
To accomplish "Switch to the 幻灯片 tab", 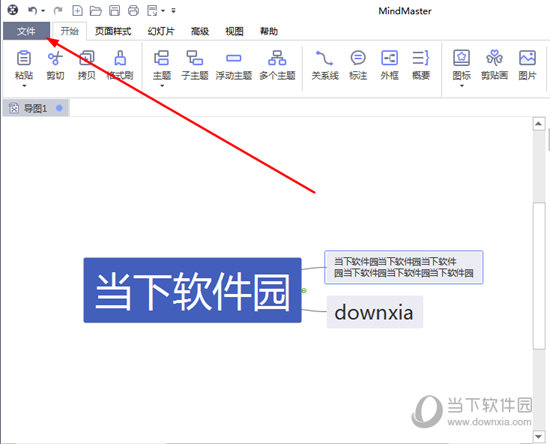I will click(x=161, y=31).
